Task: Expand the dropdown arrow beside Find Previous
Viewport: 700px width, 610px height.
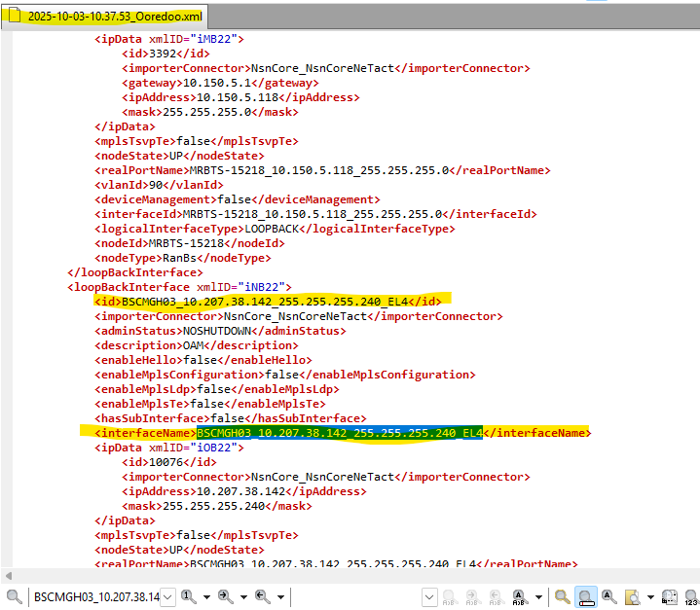Action: [x=279, y=596]
